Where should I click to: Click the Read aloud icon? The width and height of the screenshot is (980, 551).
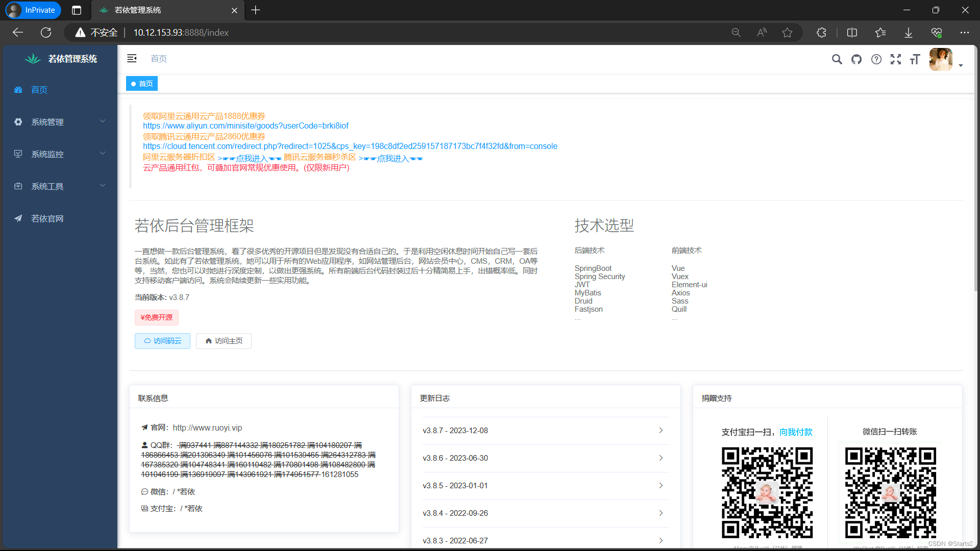tap(762, 33)
